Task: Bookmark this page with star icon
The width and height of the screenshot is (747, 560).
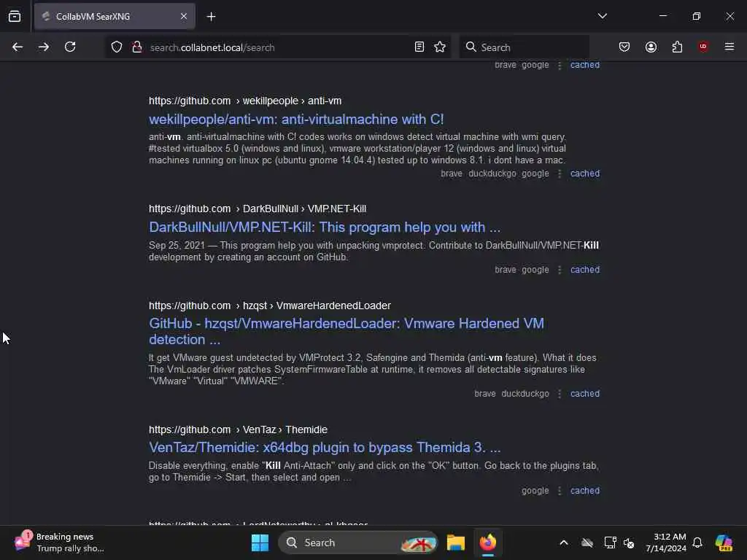Action: pos(440,47)
